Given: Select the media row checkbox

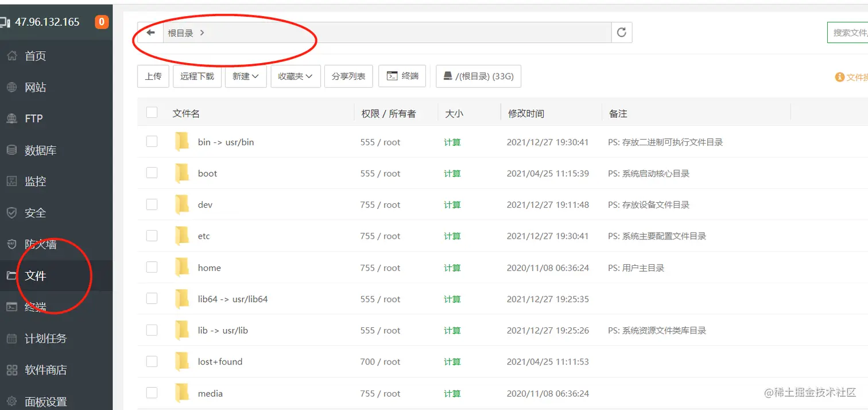Looking at the screenshot, I should tap(152, 393).
